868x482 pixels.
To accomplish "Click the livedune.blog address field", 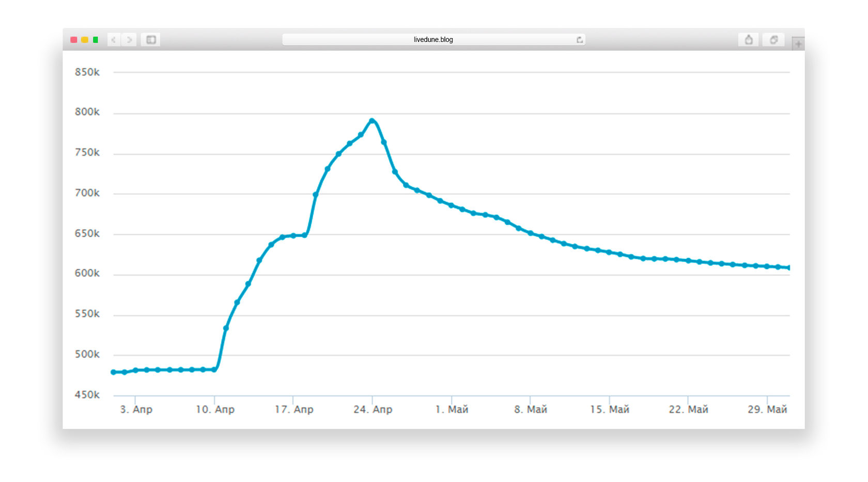I will pos(433,40).
